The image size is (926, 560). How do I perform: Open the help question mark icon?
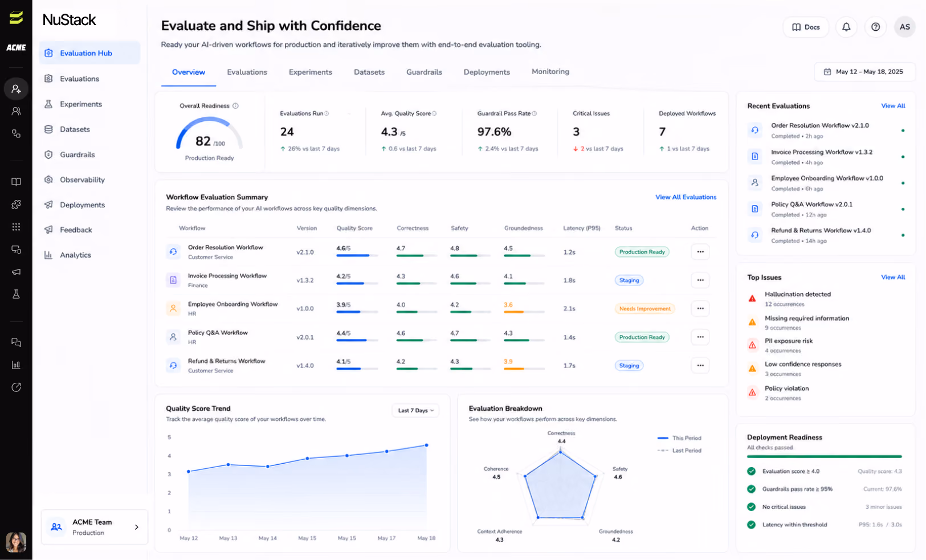pos(875,27)
